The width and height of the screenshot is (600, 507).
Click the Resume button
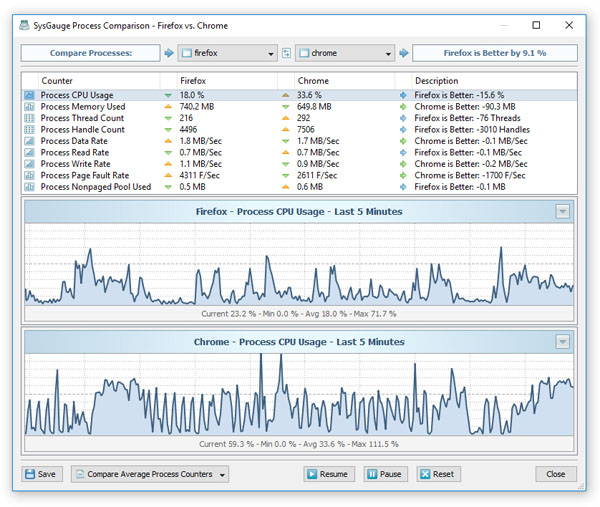(x=329, y=474)
